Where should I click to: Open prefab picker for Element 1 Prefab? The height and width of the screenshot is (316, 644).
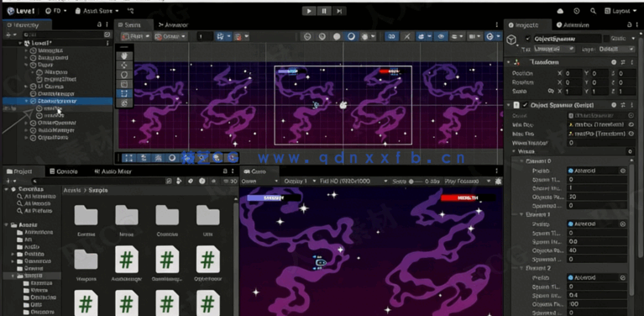623,224
